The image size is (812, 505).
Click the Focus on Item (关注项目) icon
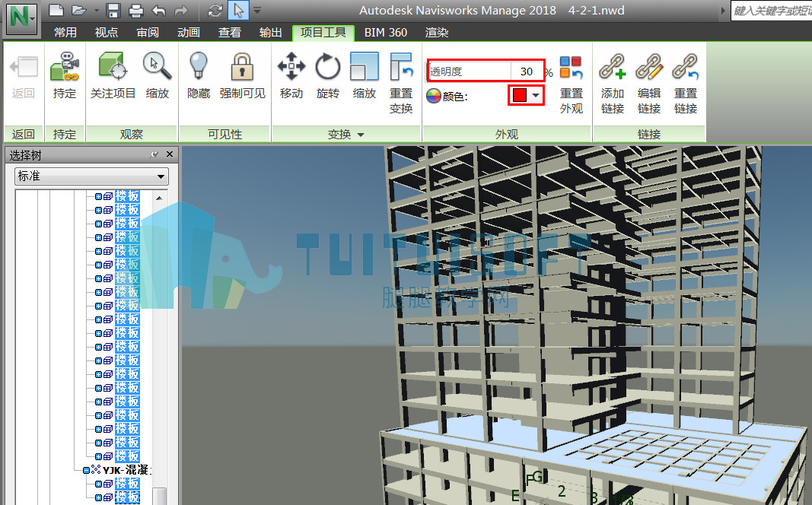tap(113, 67)
